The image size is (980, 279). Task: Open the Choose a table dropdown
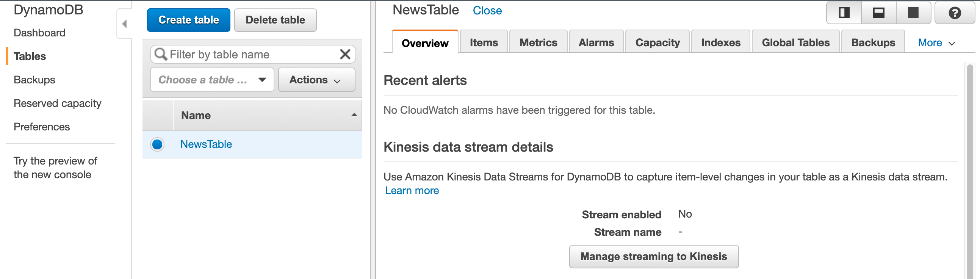pos(212,80)
